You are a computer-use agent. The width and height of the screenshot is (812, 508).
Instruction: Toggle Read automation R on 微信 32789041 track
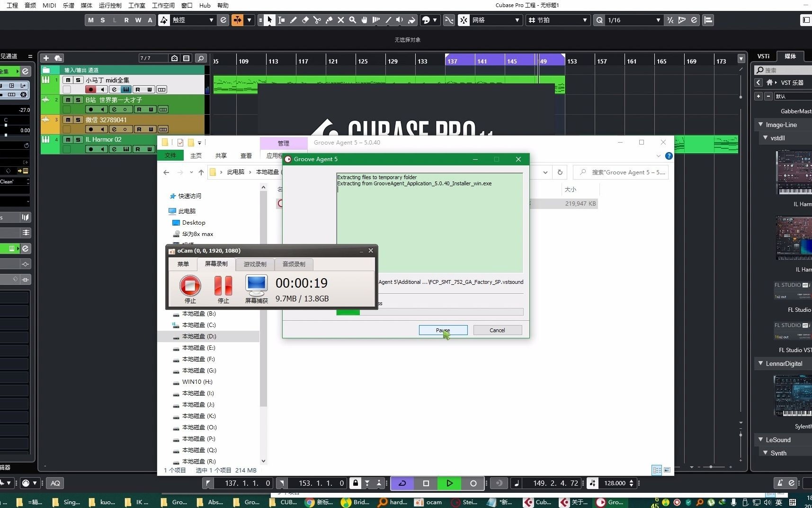coord(138,129)
